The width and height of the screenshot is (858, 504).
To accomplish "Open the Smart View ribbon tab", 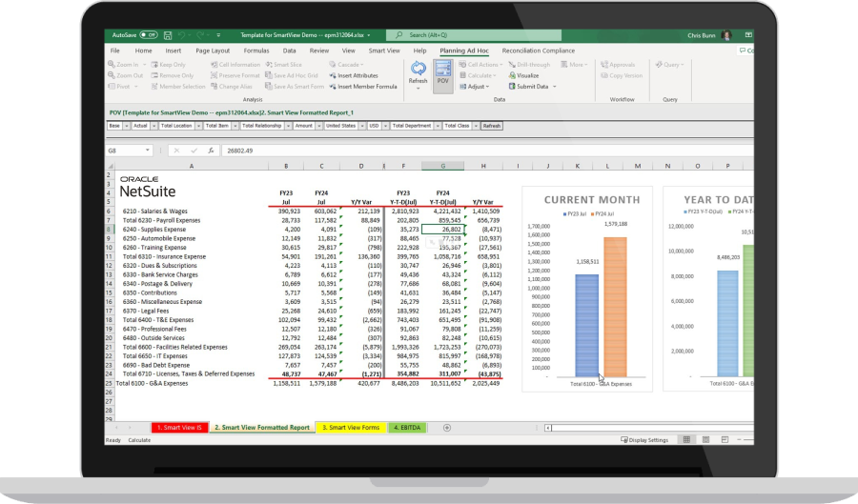I will tap(384, 50).
